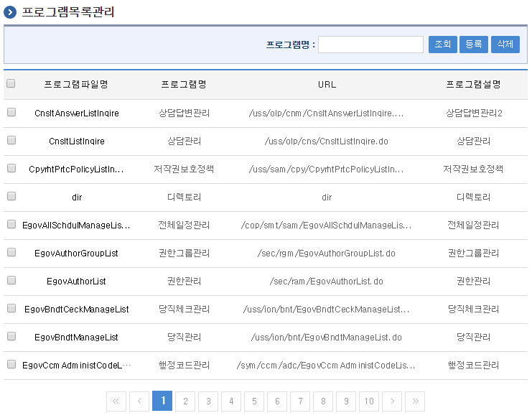Click the 등록 register button
The width and height of the screenshot is (532, 418).
pos(473,45)
